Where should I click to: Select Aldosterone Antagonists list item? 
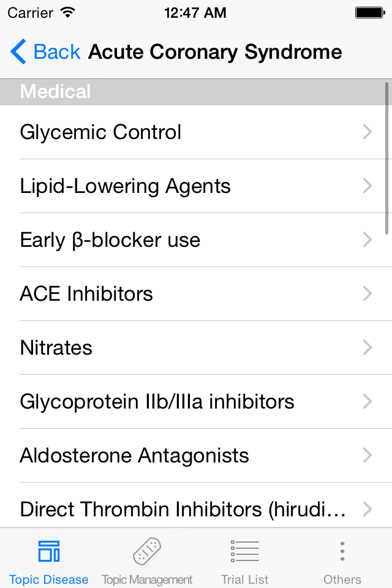tap(196, 456)
